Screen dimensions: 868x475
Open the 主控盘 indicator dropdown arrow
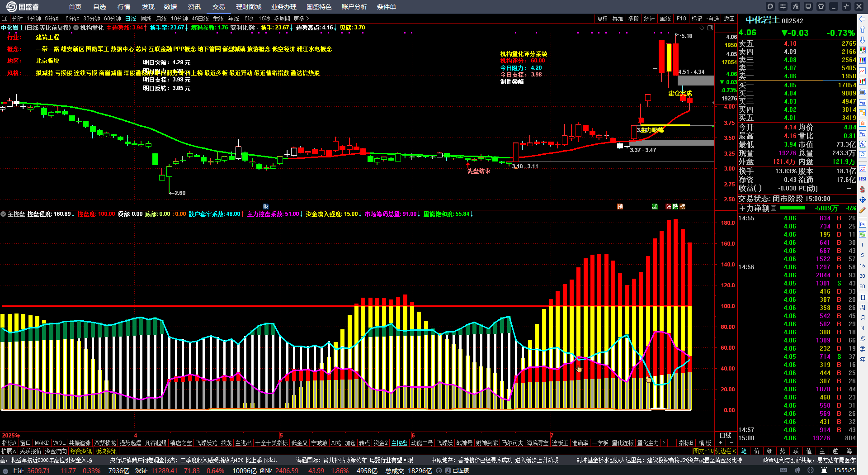pyautogui.click(x=3, y=214)
